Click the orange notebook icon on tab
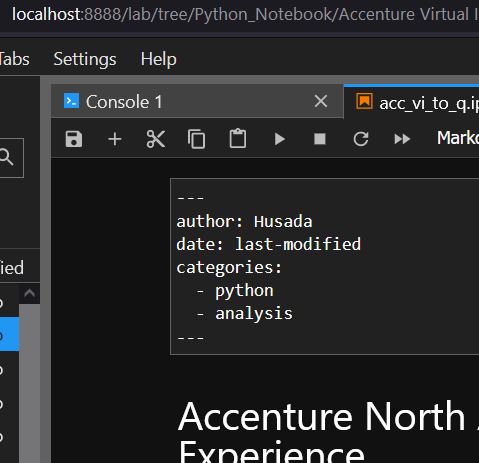The image size is (479, 463). click(364, 101)
